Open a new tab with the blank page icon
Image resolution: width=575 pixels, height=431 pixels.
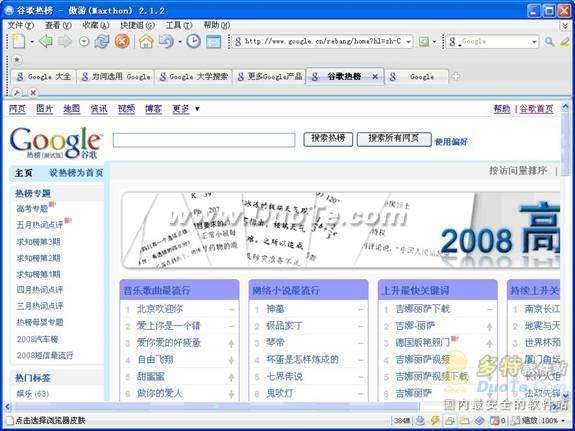pos(18,41)
